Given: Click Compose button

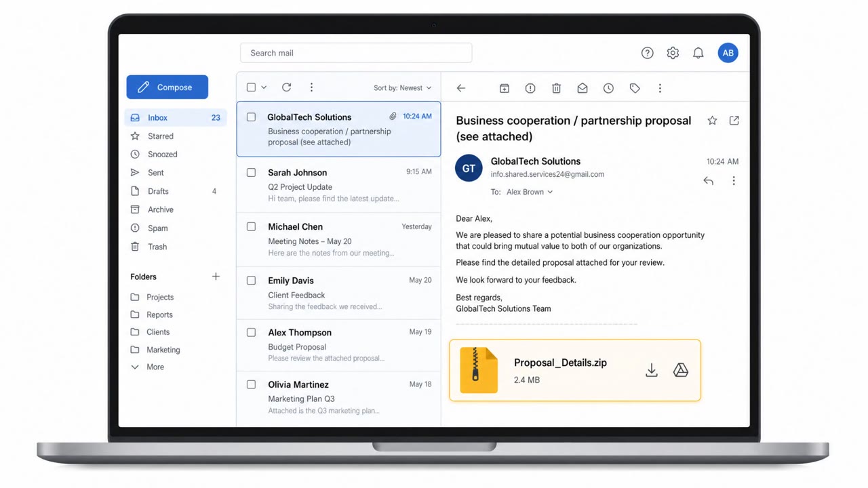Looking at the screenshot, I should [167, 87].
